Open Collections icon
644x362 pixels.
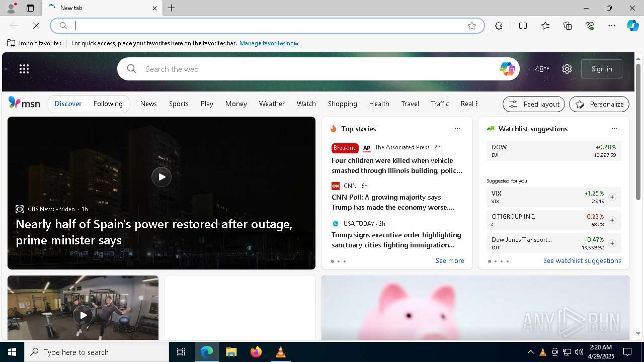pos(568,26)
